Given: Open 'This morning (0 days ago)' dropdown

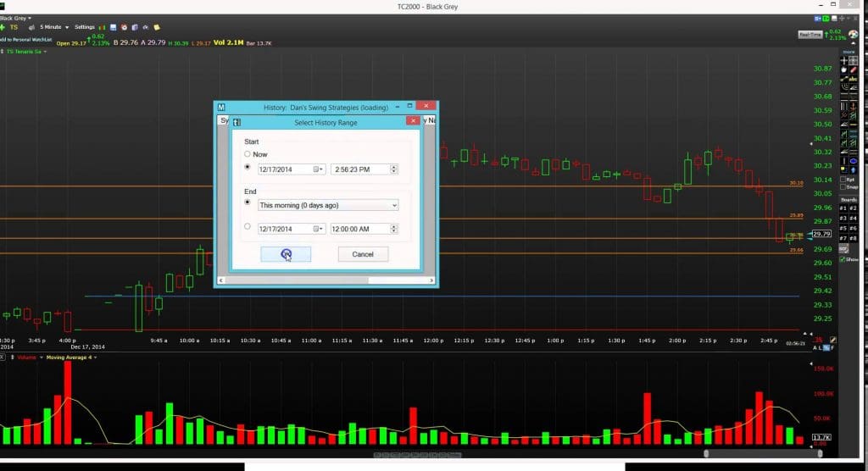Looking at the screenshot, I should tap(328, 205).
